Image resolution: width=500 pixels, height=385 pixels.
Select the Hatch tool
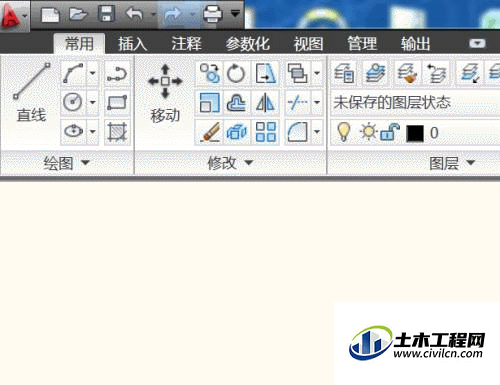[117, 131]
